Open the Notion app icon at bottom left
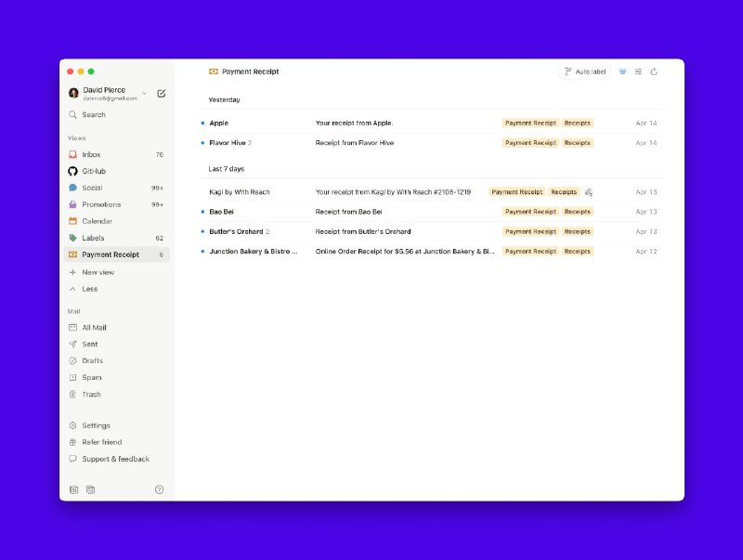The image size is (743, 560). point(74,489)
